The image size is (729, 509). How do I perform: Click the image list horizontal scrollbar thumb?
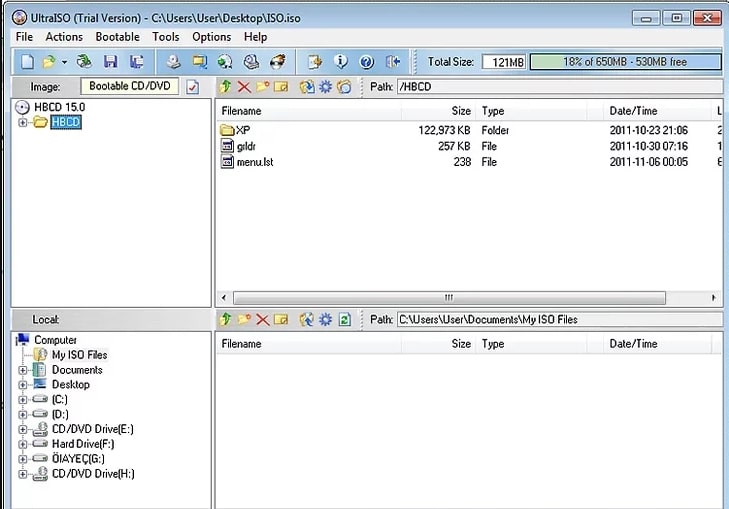click(x=449, y=297)
